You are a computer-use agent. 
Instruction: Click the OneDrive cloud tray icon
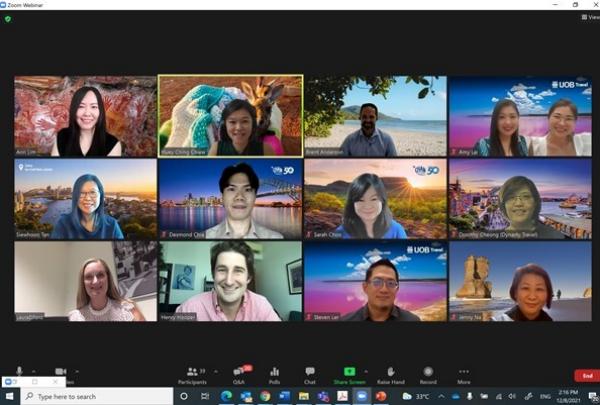[456, 396]
